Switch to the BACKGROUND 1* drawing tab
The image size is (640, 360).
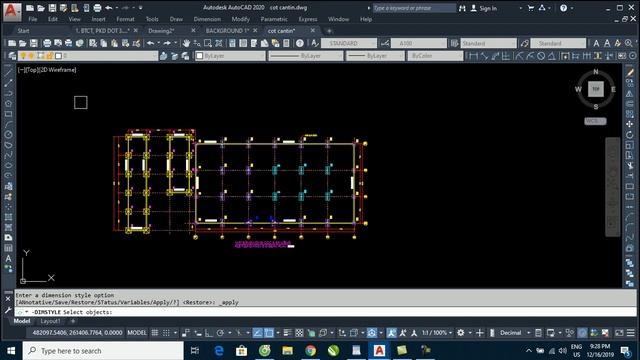click(227, 31)
